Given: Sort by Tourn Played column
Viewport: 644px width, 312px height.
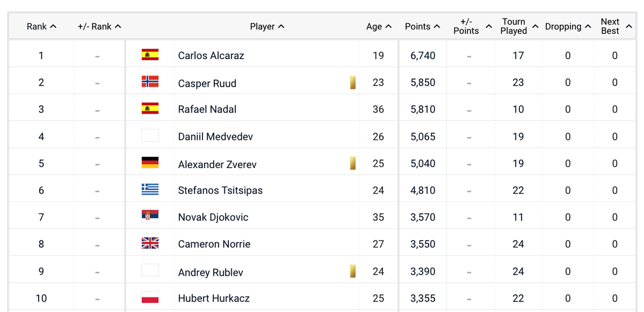Looking at the screenshot, I should (x=519, y=26).
